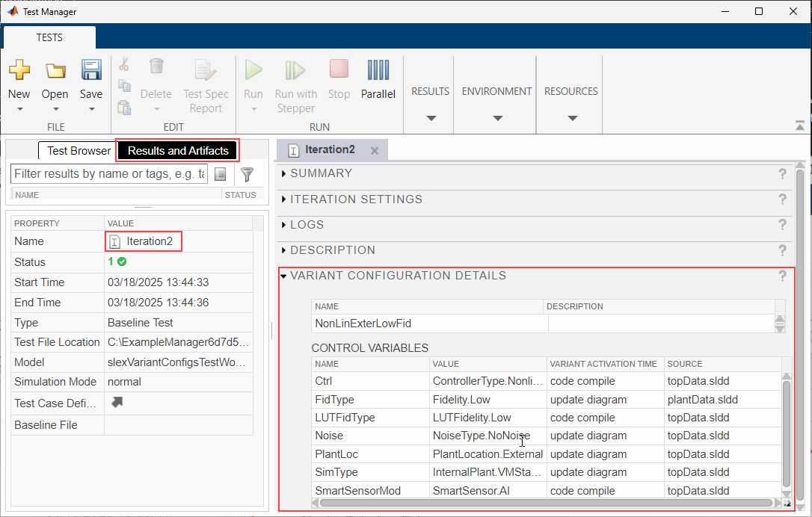Open the Open dropdown arrow
Screen dimensions: 812x517
pyautogui.click(x=55, y=109)
